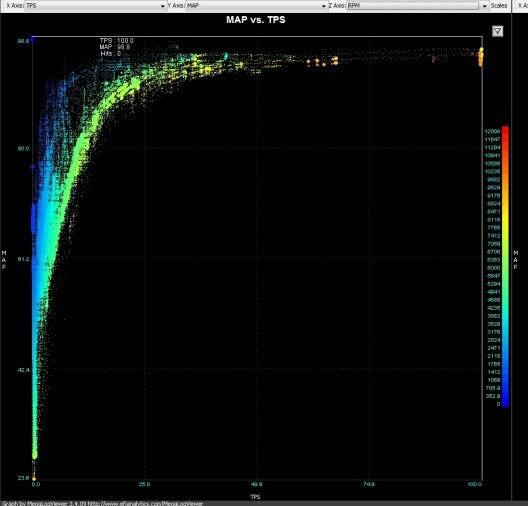
Task: Click the 'Z Axis:' label in toolbar
Action: point(337,6)
